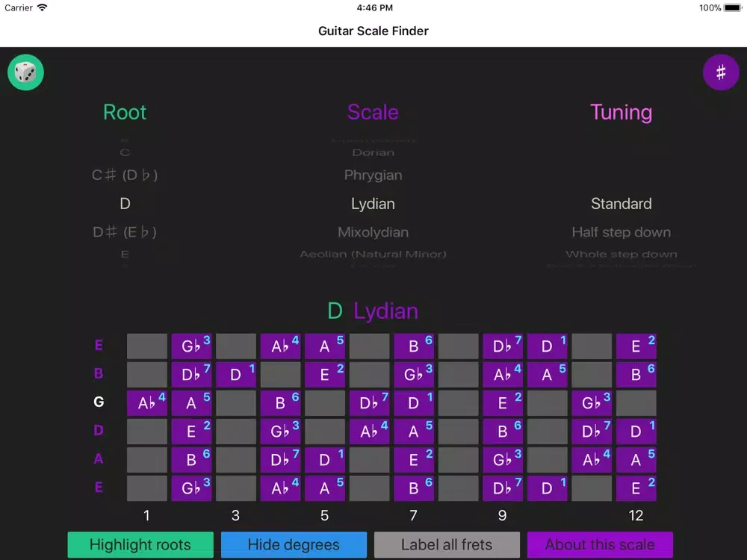The width and height of the screenshot is (747, 560).
Task: Tap the Root column heading
Action: pyautogui.click(x=125, y=113)
